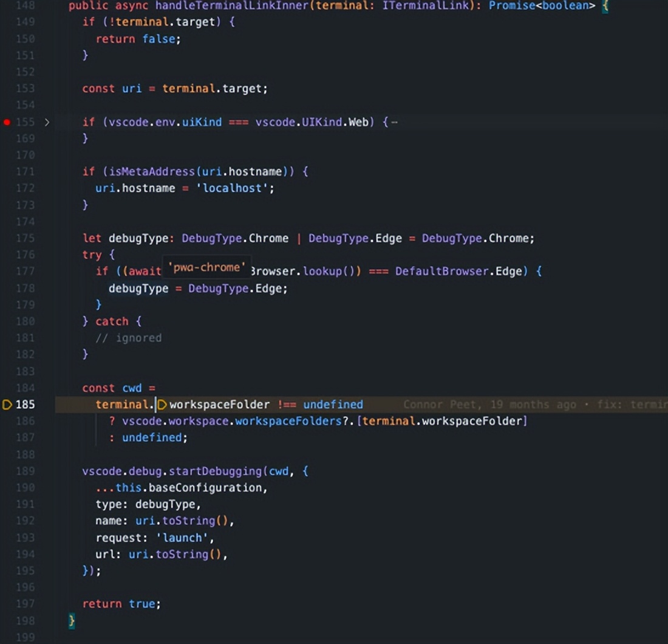Screen dimensions: 668x644
Task: Click DebugType.Chrome default value on line 175
Action: pos(475,238)
